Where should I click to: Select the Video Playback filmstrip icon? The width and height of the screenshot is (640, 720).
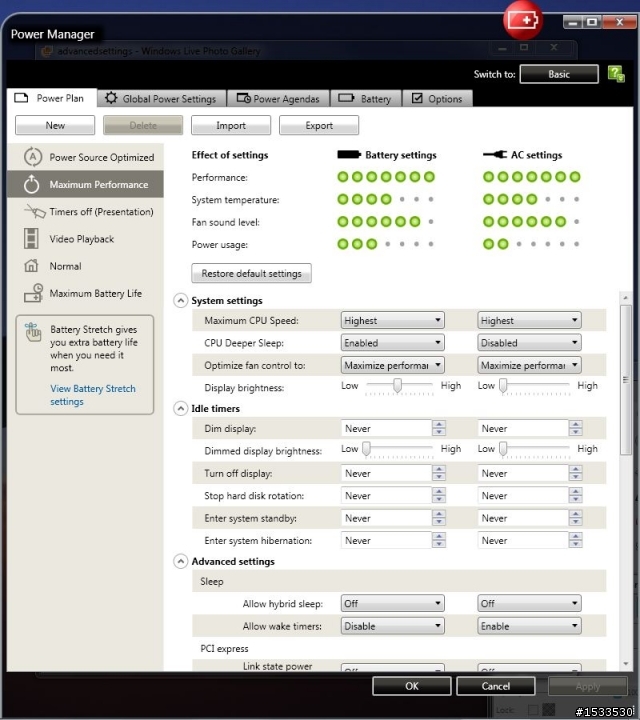click(x=31, y=239)
